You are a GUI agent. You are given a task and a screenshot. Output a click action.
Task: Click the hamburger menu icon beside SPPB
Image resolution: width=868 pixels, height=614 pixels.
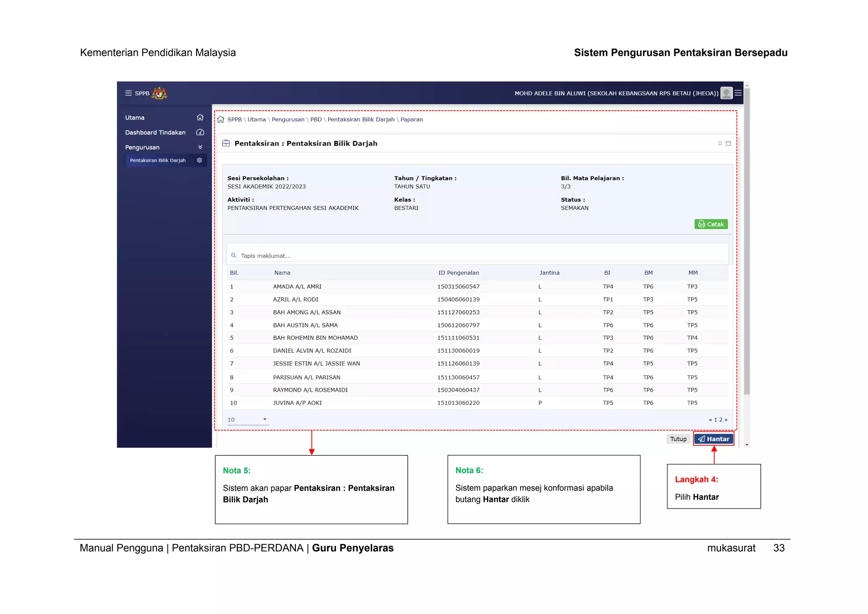tap(128, 93)
